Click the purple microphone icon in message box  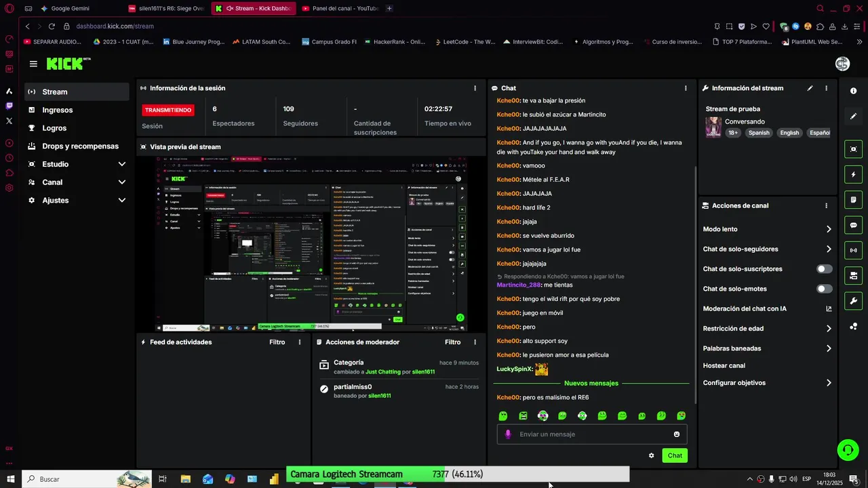pyautogui.click(x=508, y=434)
